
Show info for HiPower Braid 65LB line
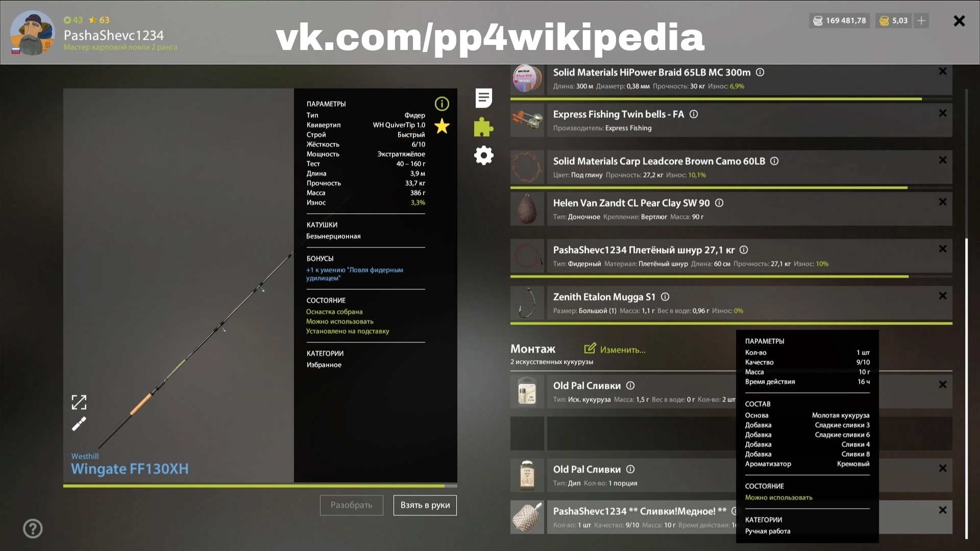(759, 72)
